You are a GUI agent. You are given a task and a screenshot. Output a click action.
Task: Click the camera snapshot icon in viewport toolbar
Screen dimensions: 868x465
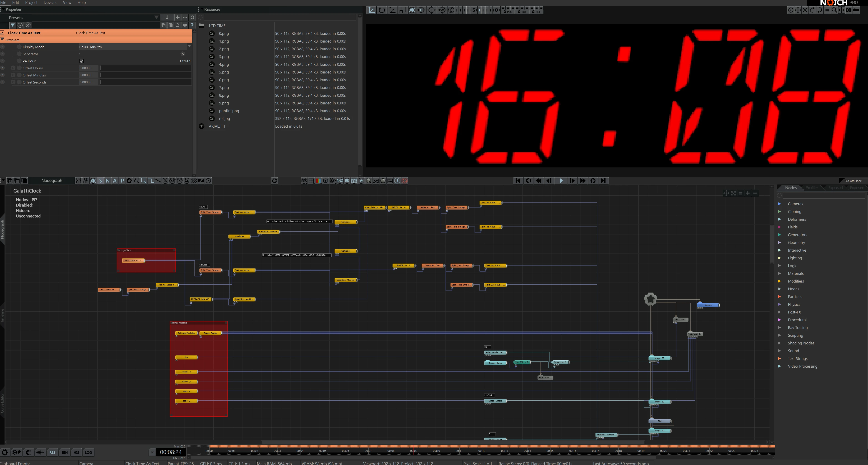click(848, 10)
